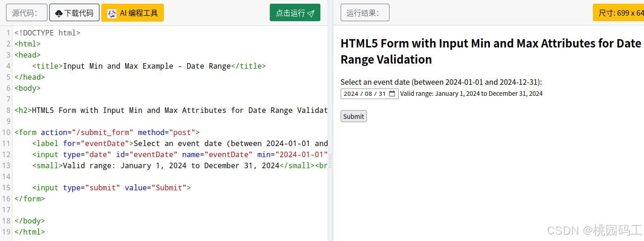The width and height of the screenshot is (644, 241).
Task: Click the cloud download icon in 下载代码
Action: [x=58, y=13]
